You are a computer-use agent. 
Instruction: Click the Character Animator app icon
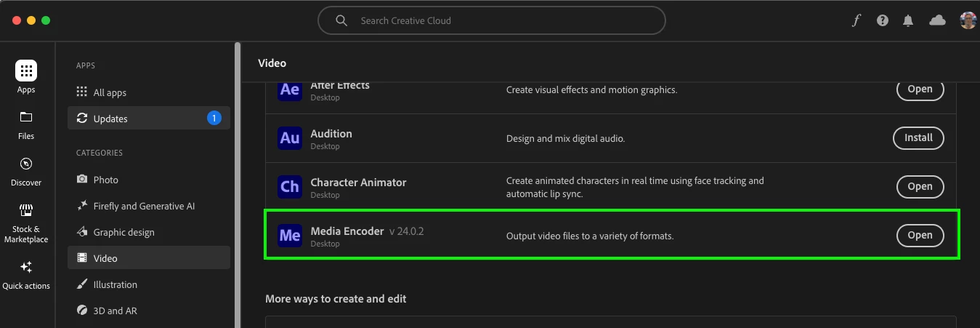(x=290, y=187)
